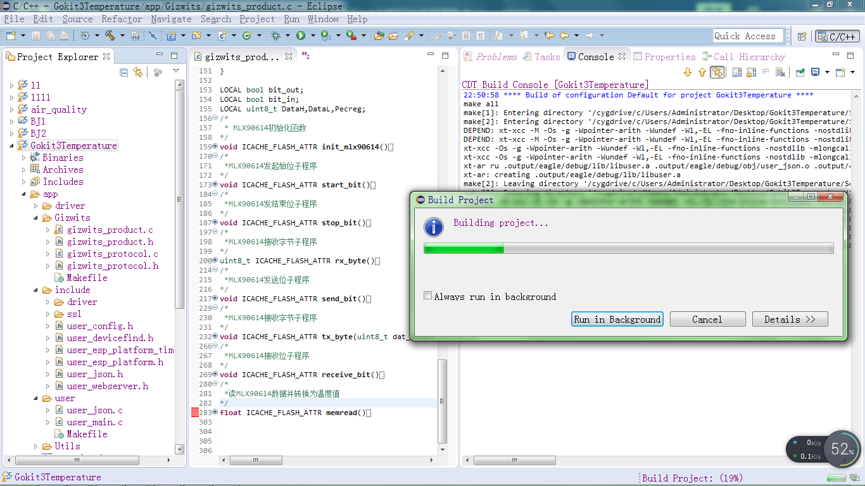865x486 pixels.
Task: Collapse the comment block at line 156
Action: (215, 119)
